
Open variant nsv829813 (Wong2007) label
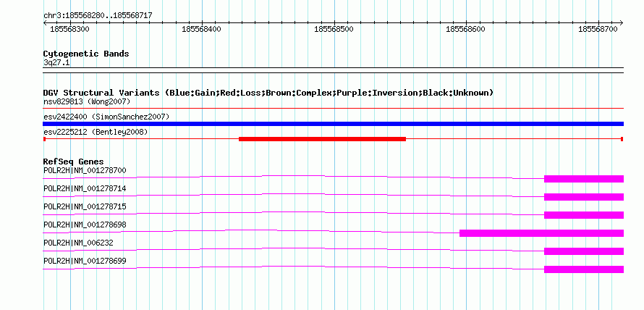(87, 101)
